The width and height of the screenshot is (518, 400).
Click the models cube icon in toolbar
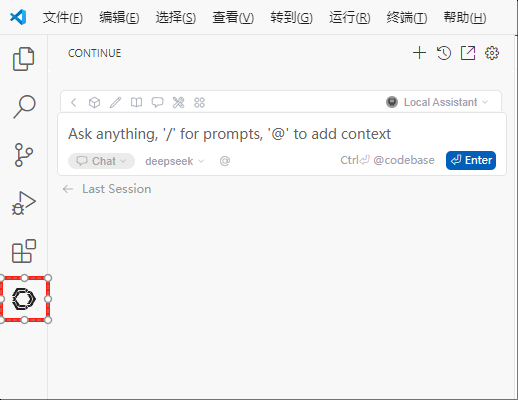pyautogui.click(x=94, y=102)
